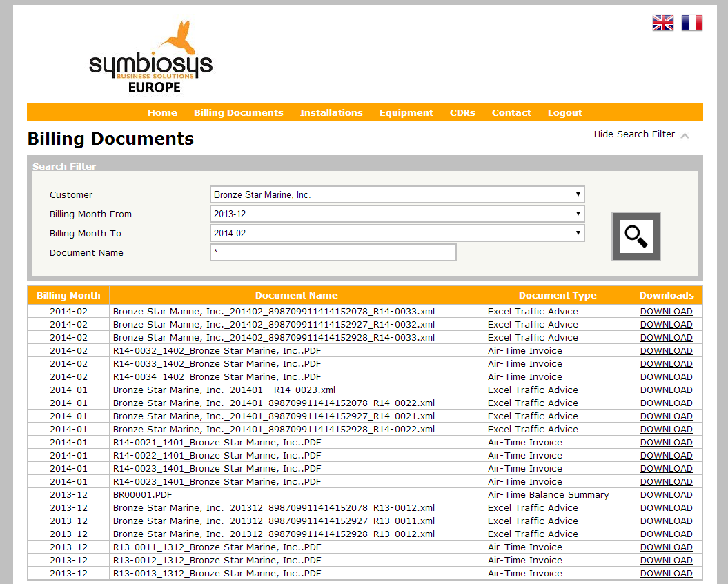Download the BR00001.PDF balance summary

(x=666, y=494)
